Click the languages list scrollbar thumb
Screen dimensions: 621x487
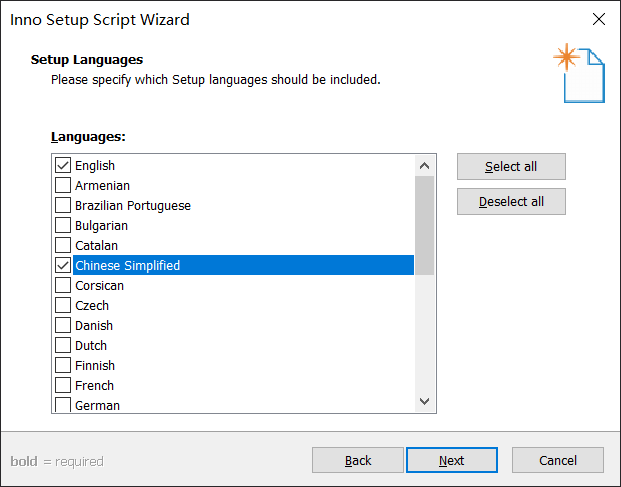point(425,225)
